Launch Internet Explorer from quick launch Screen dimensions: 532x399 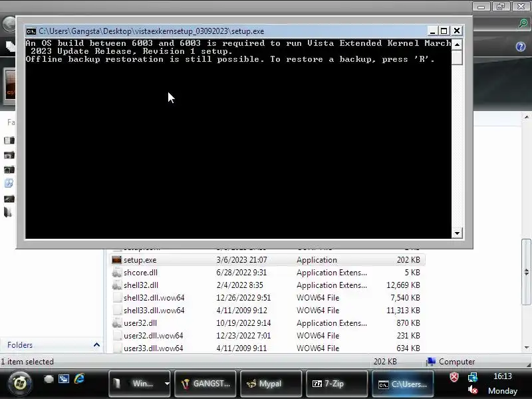pyautogui.click(x=79, y=378)
